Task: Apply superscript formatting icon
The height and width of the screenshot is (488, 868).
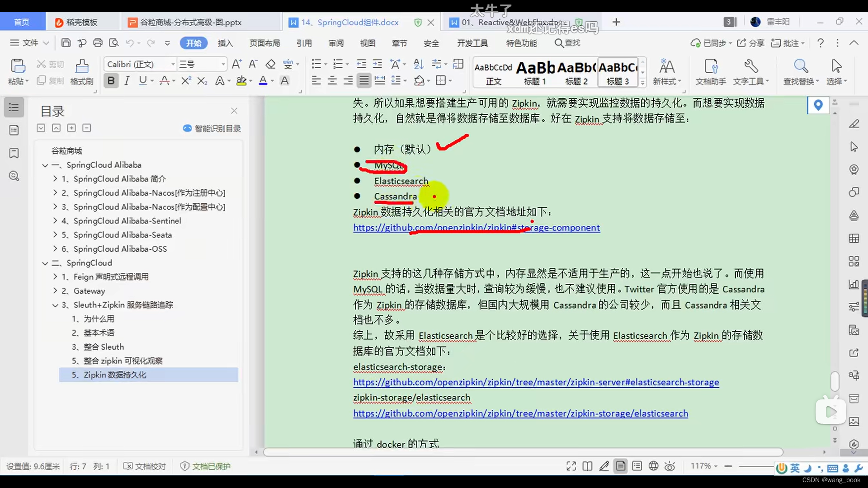Action: point(186,81)
